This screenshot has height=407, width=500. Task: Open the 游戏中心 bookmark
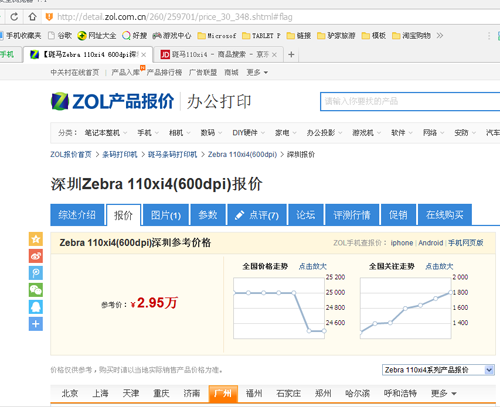(x=172, y=35)
